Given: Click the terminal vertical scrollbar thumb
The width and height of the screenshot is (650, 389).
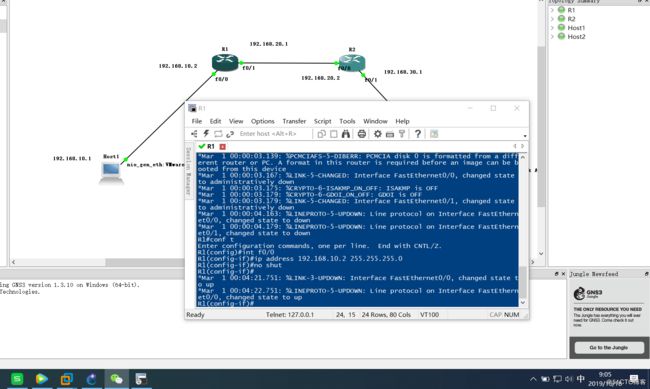Looking at the screenshot, I should (523, 282).
